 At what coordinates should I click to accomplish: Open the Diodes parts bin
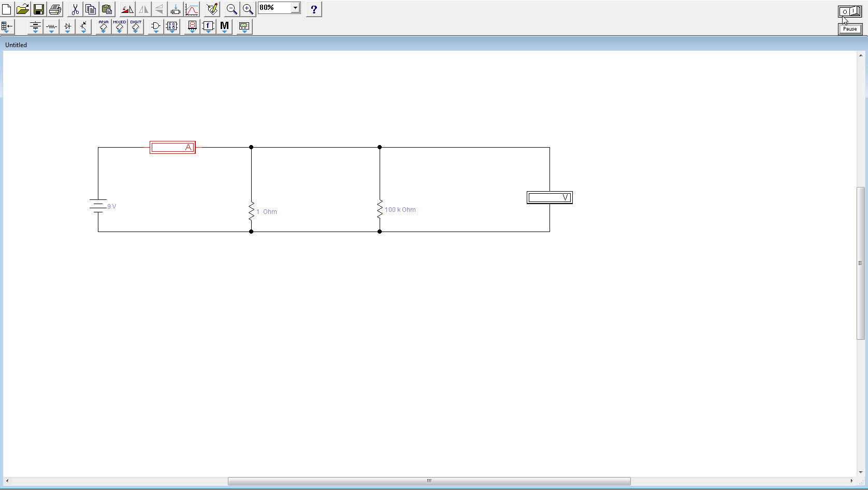coord(67,27)
